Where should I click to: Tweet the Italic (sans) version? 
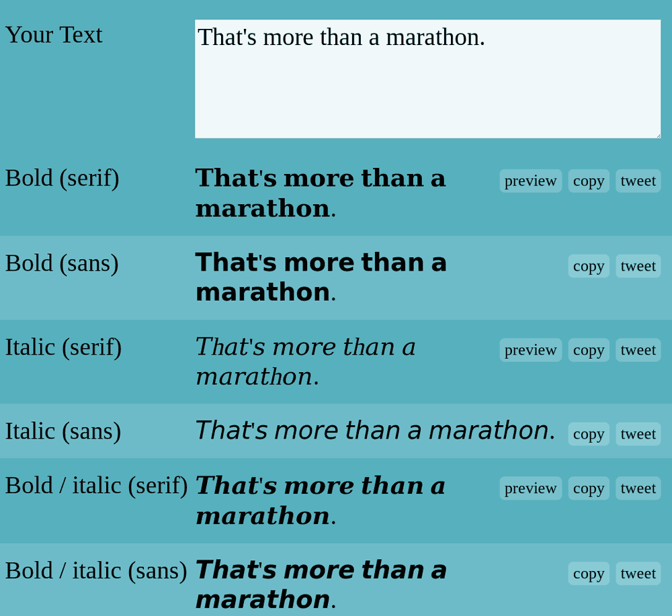click(637, 434)
